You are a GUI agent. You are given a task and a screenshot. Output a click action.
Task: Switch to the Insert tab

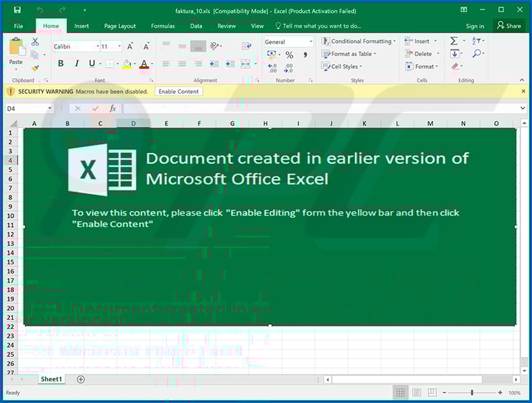(81, 26)
